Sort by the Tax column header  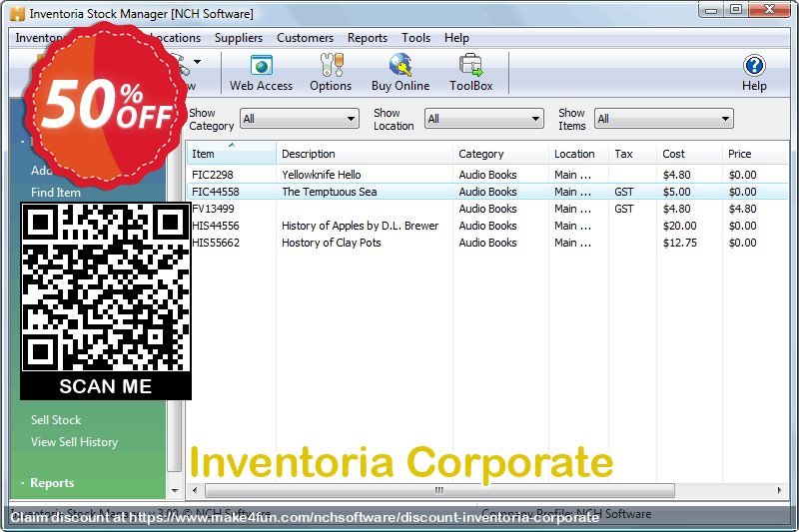(632, 154)
